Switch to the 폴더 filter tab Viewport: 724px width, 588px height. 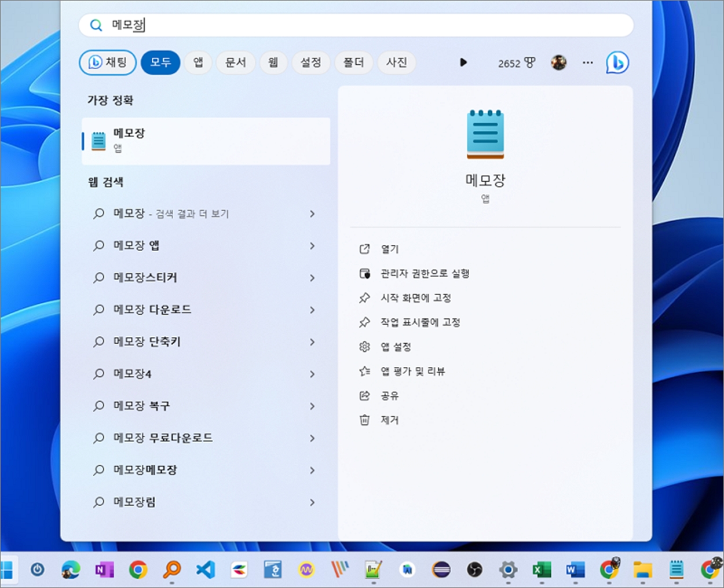point(353,63)
